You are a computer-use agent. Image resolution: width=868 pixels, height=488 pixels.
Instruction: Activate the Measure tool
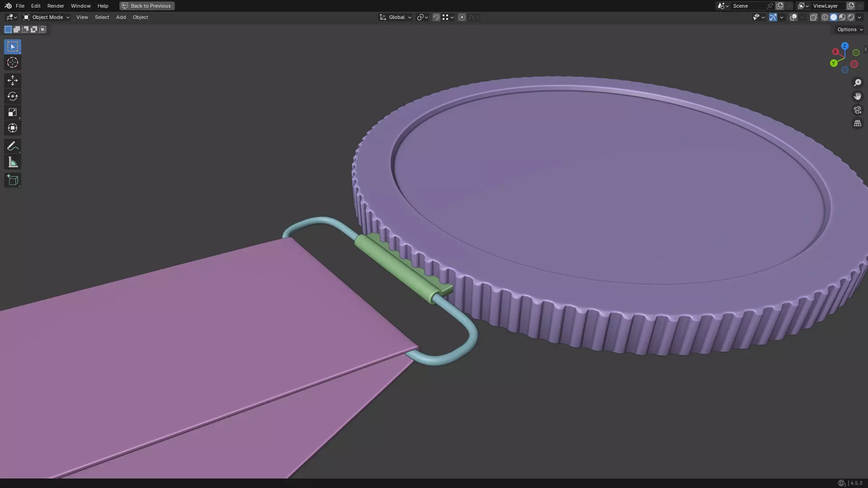click(x=13, y=162)
